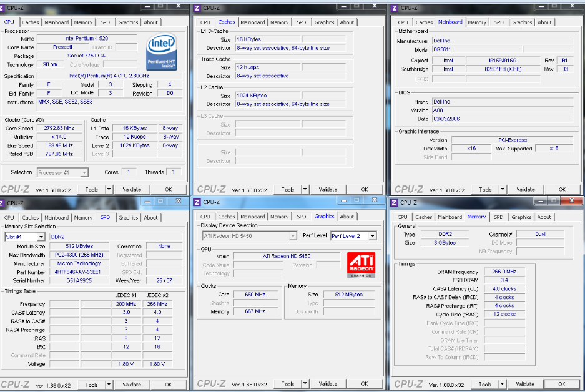The height and width of the screenshot is (392, 585).
Task: Expand the Tools arrow in the Intel processor window
Action: (109, 189)
